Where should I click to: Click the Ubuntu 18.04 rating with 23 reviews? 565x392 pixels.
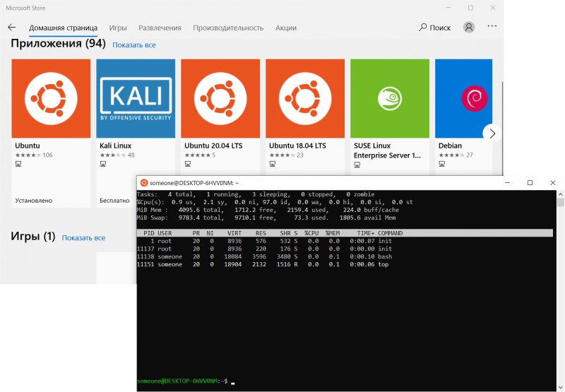coord(287,155)
